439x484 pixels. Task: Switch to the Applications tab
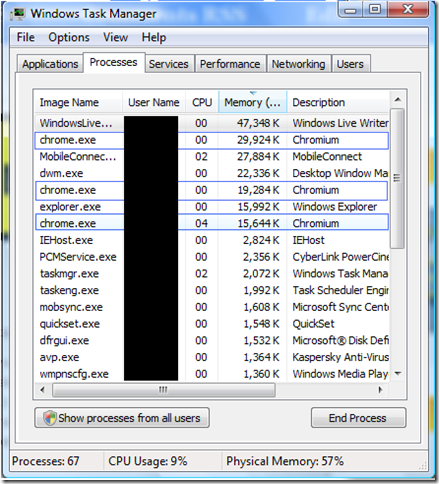pos(50,64)
